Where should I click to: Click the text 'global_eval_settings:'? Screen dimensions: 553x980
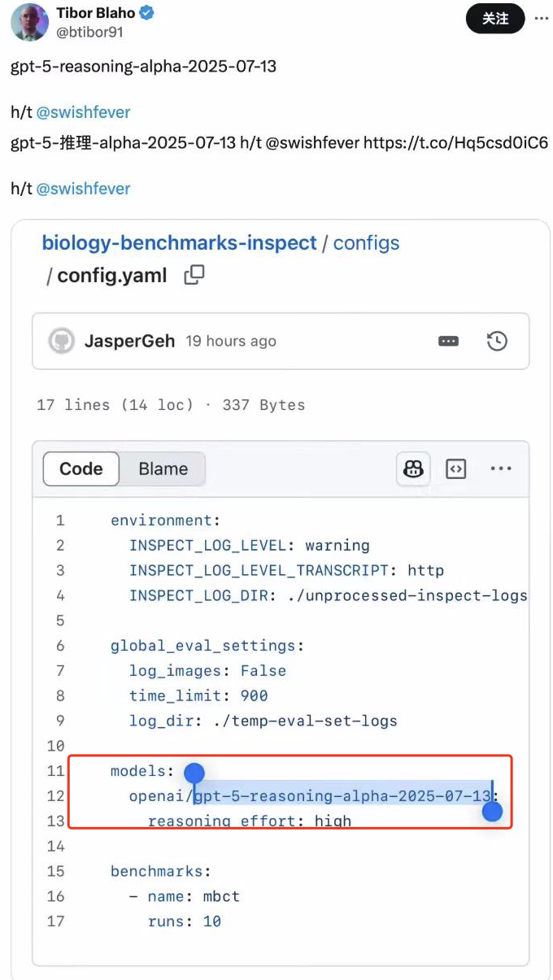(207, 646)
